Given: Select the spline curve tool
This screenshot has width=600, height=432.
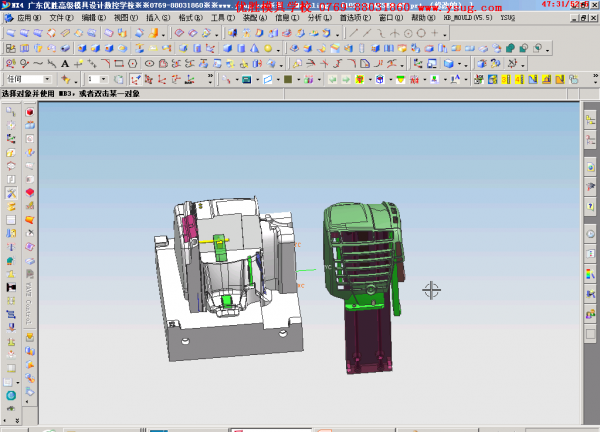Looking at the screenshot, I should (x=38, y=64).
